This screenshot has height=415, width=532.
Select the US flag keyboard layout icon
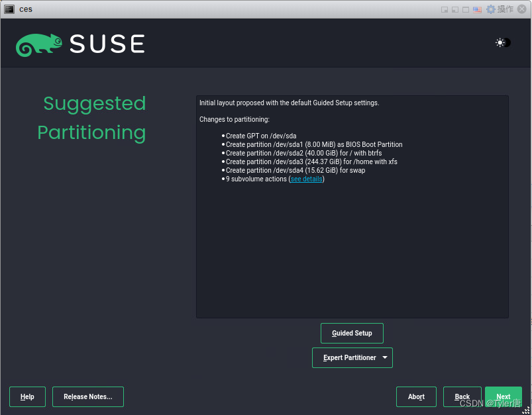pyautogui.click(x=477, y=9)
